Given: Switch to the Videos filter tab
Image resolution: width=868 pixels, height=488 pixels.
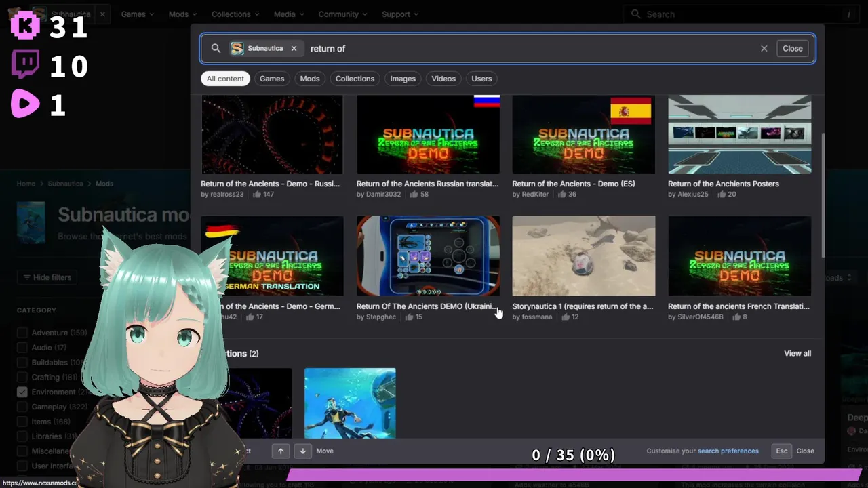Looking at the screenshot, I should click(x=443, y=79).
